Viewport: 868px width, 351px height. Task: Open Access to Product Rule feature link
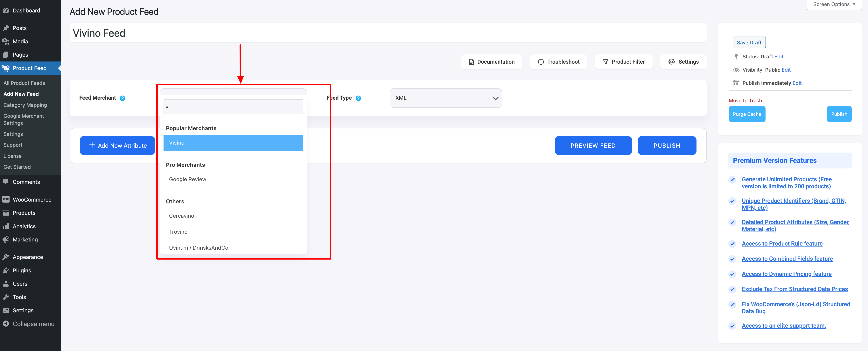782,244
